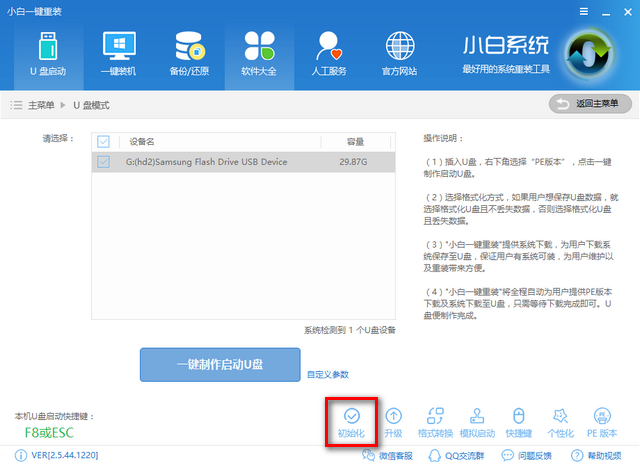Toggle the select-all checkbox in table header

tap(103, 141)
